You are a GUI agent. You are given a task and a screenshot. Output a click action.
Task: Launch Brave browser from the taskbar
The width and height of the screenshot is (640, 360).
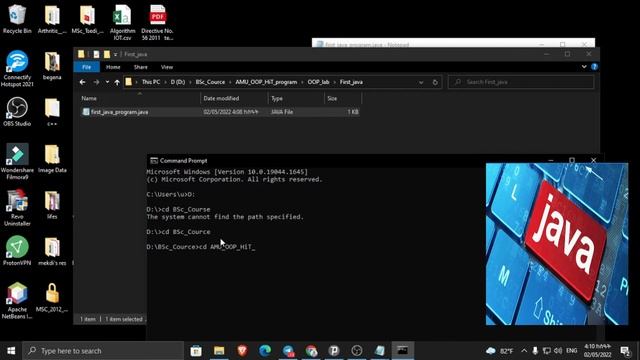pyautogui.click(x=242, y=351)
